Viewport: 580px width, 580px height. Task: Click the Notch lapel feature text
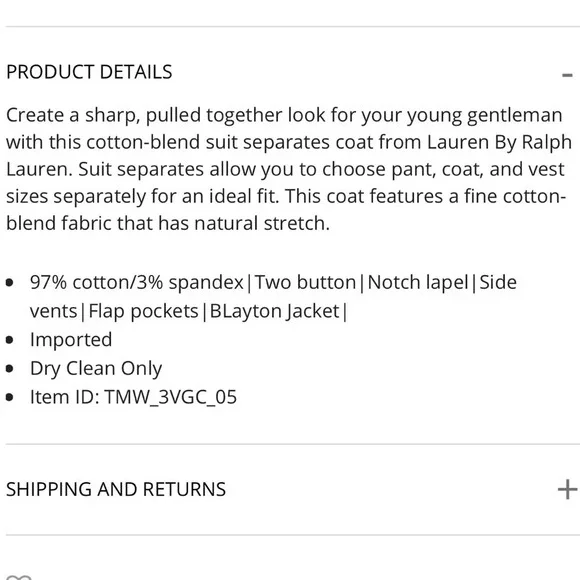[x=418, y=283]
